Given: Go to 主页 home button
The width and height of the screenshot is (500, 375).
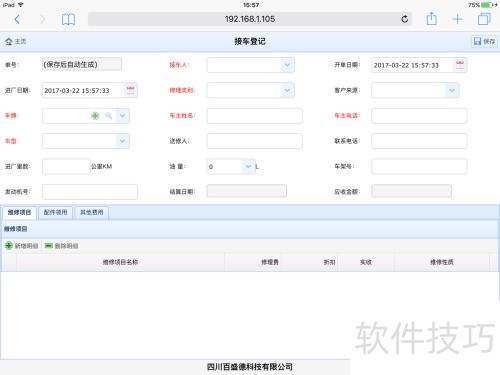Looking at the screenshot, I should coord(16,41).
